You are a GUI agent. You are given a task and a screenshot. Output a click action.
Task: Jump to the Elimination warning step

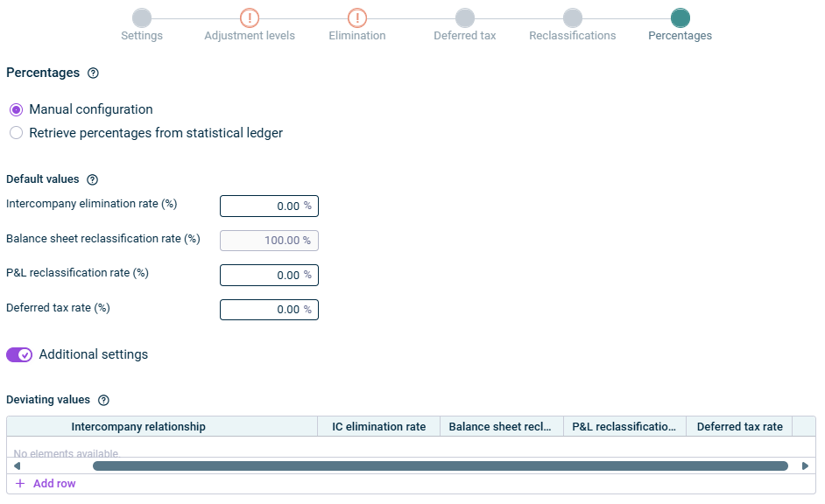[x=357, y=18]
